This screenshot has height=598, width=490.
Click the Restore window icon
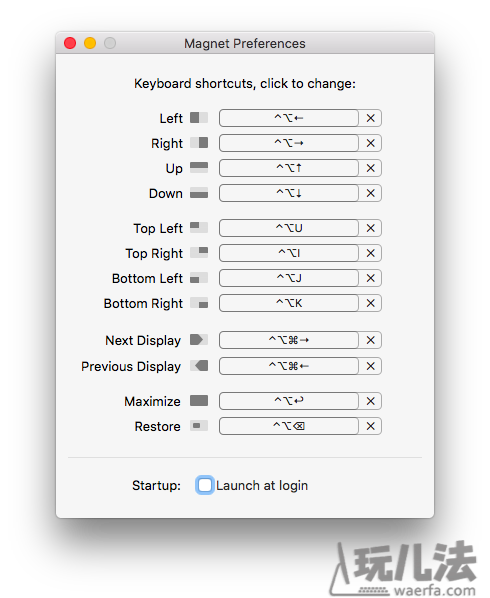[199, 426]
